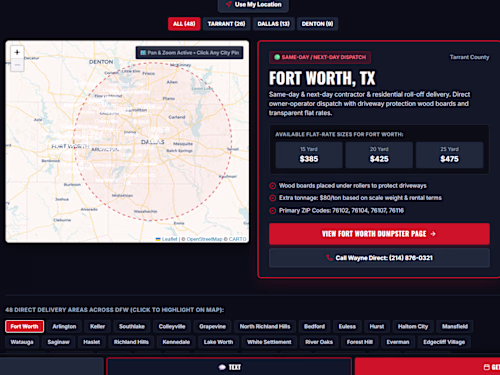Select the Lake Worth city chip

(218, 342)
